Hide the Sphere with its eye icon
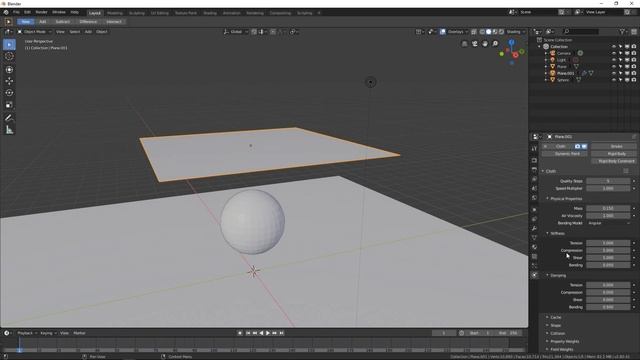The width and height of the screenshot is (640, 360). pyautogui.click(x=613, y=80)
